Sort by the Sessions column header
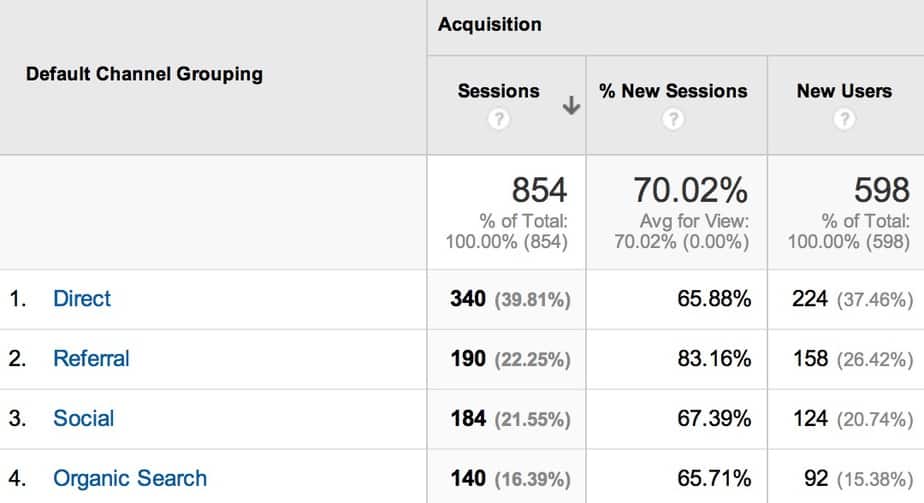Image resolution: width=924 pixels, height=503 pixels. click(x=498, y=91)
